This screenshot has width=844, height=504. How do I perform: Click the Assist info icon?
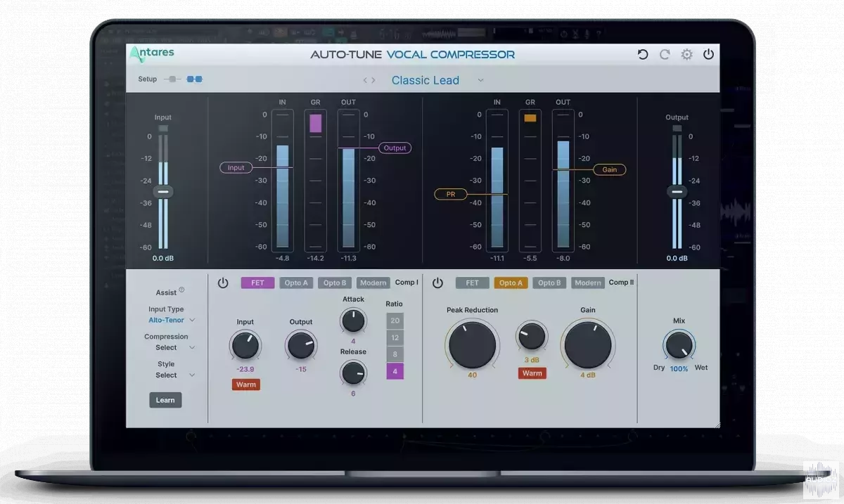[x=181, y=290]
